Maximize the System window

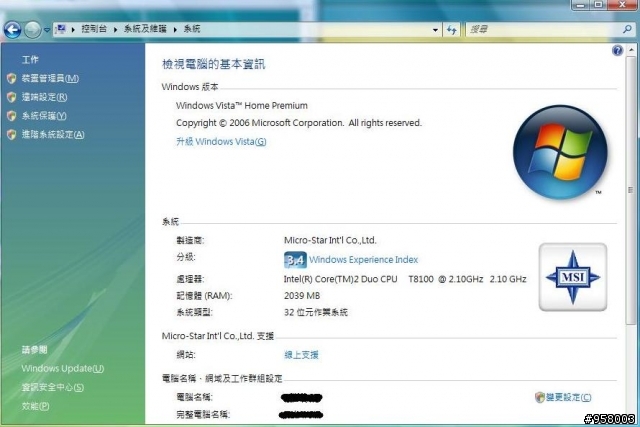[598, 5]
